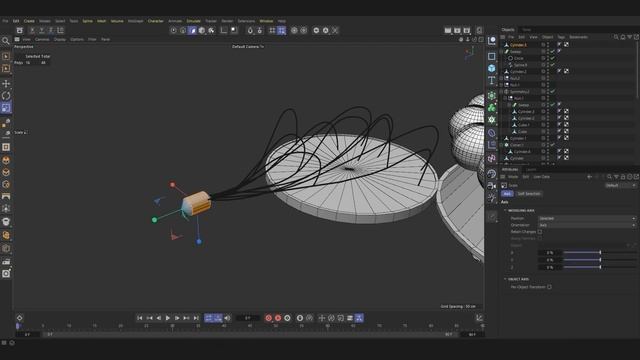Click the viewport search magnifier icon
Image resolution: width=640 pixels, height=360 pixels.
[6, 40]
